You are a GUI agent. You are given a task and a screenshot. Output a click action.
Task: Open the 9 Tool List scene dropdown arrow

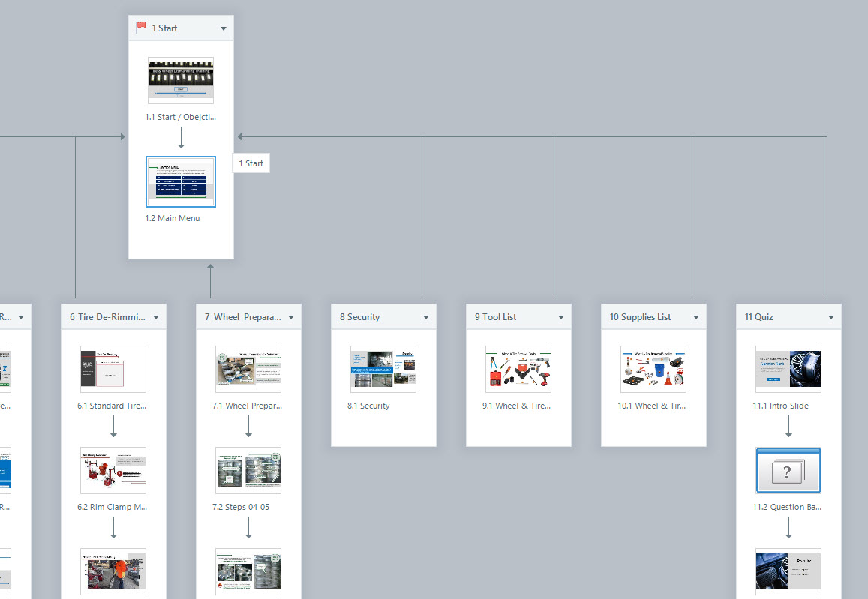pos(561,317)
